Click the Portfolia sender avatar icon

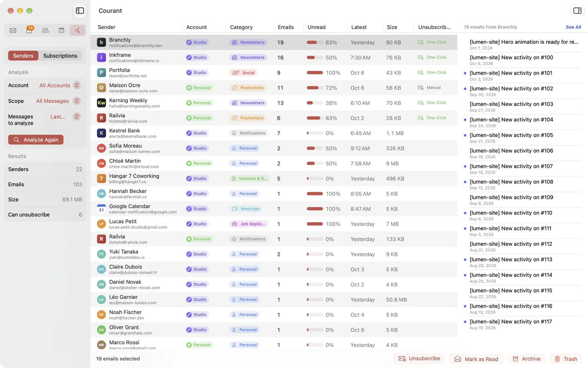coord(101,72)
